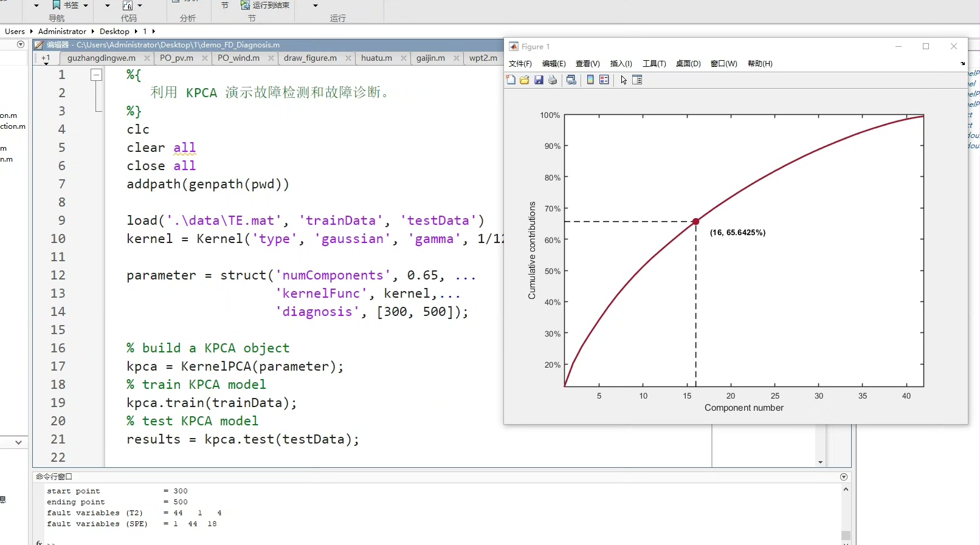Open 插入(I) menu in Figure 1
The image size is (980, 545).
pyautogui.click(x=621, y=64)
